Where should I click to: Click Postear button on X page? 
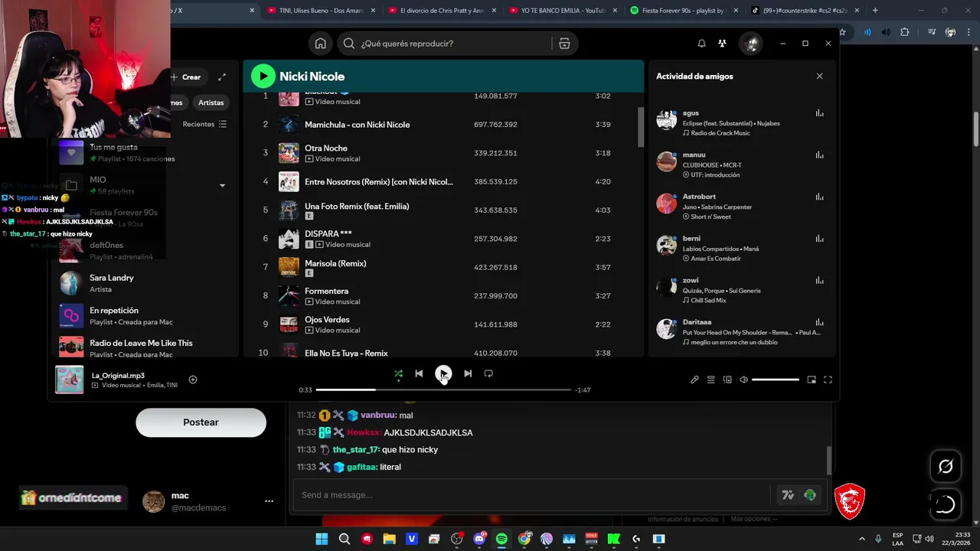[x=201, y=422]
